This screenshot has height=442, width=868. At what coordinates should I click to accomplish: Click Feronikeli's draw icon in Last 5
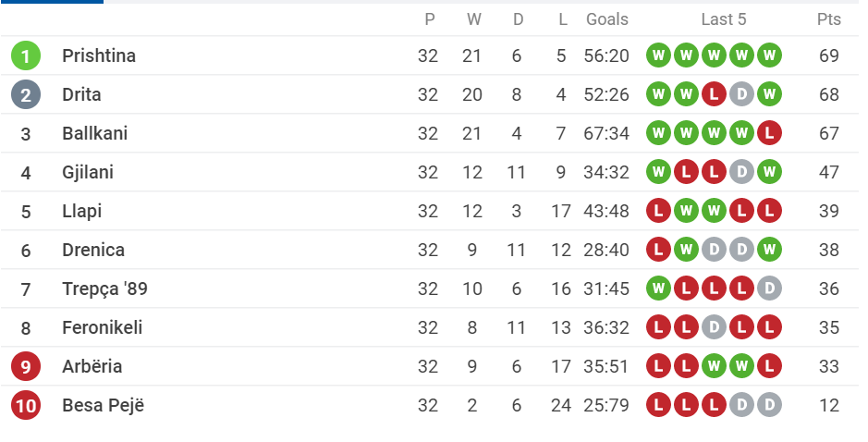click(714, 327)
